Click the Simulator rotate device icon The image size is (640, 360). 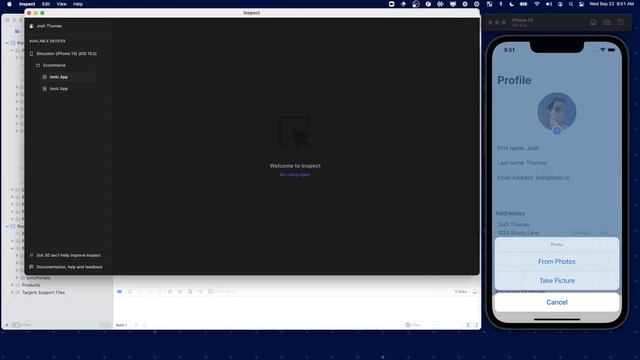620,22
